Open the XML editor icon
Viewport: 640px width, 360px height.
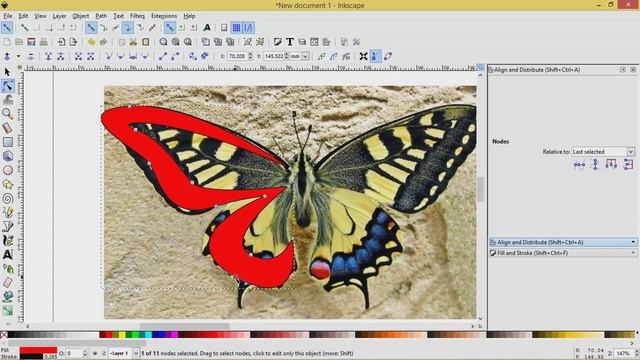pos(314,42)
